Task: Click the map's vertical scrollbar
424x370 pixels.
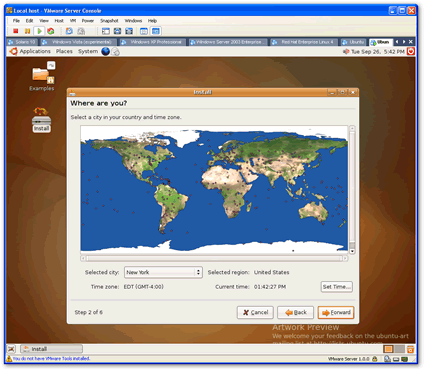Action: pos(352,190)
